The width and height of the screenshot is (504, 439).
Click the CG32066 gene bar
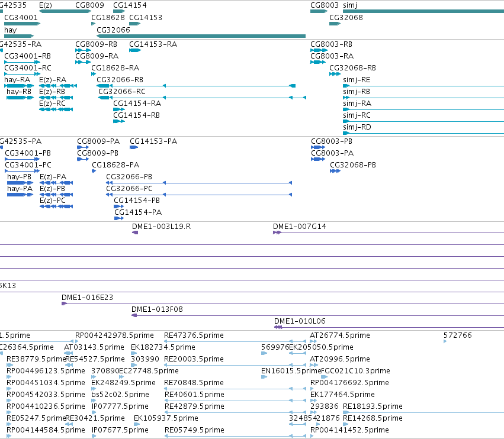click(201, 36)
